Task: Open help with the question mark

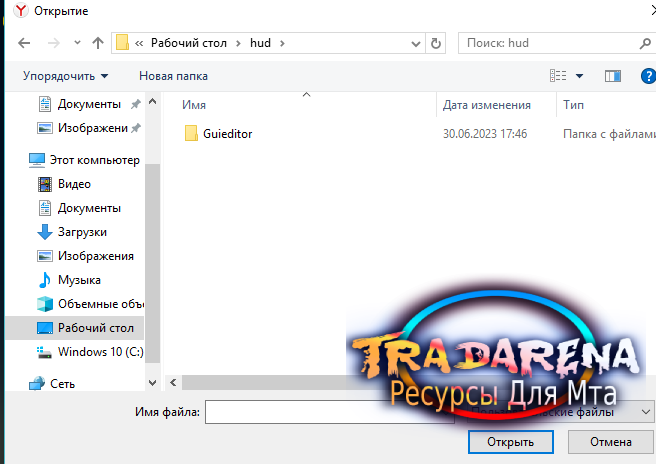Action: (648, 76)
